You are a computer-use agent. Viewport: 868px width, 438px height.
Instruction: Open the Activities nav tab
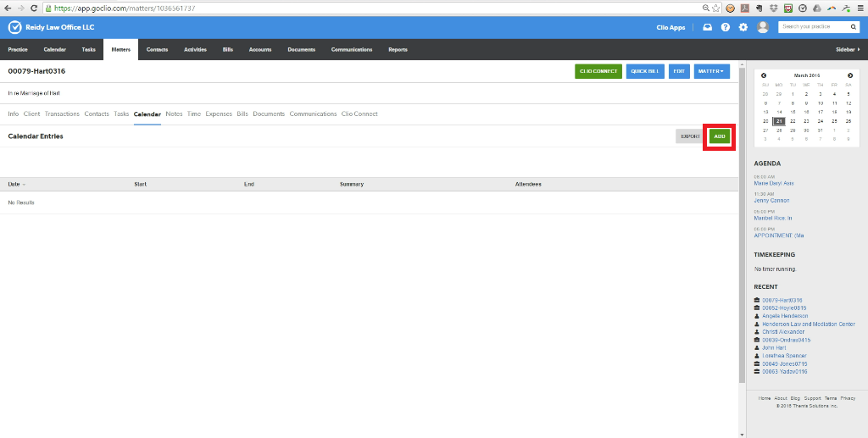pyautogui.click(x=196, y=49)
